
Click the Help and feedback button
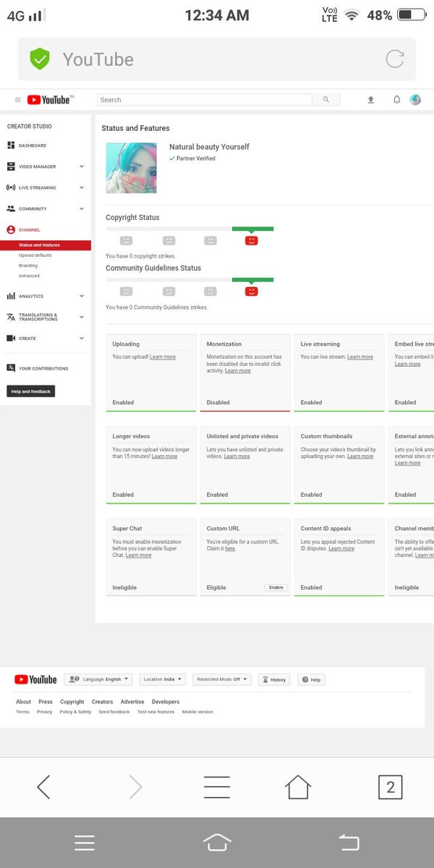tap(30, 391)
